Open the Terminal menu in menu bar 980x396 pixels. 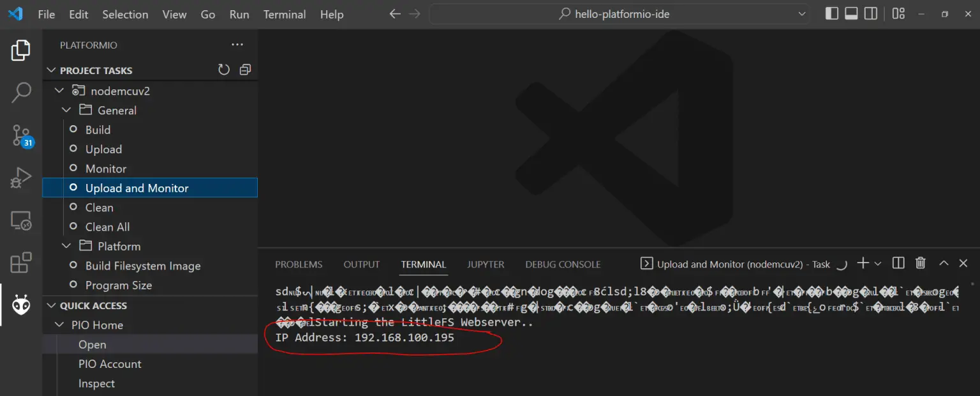coord(285,14)
